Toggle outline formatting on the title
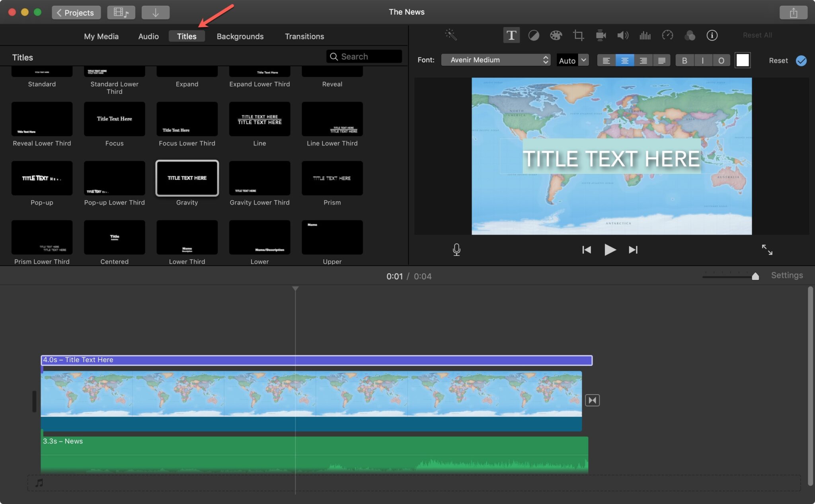815x504 pixels. 721,60
